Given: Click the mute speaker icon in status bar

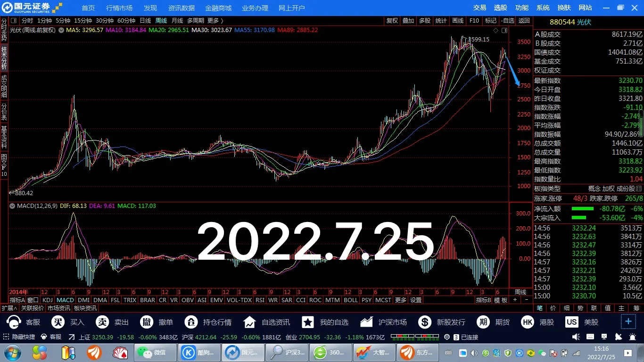Looking at the screenshot, I should (576, 337).
